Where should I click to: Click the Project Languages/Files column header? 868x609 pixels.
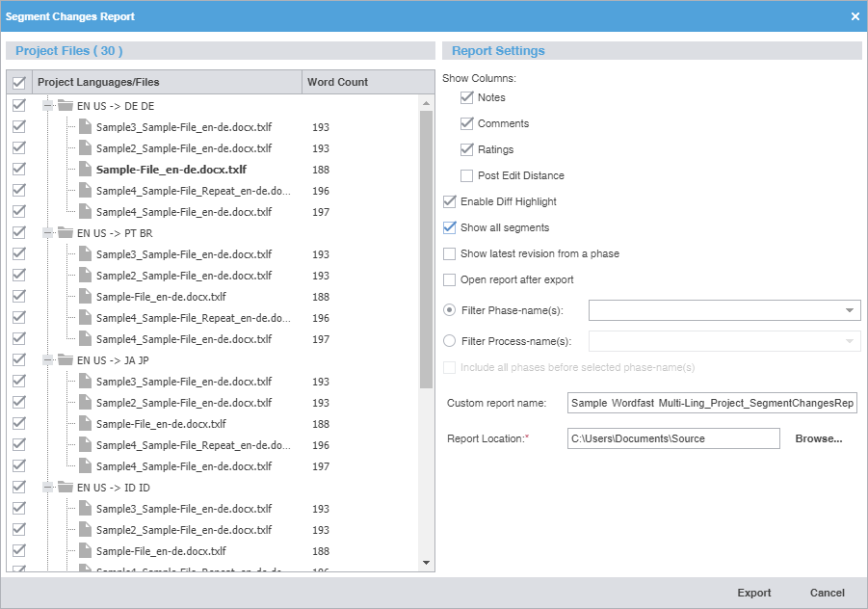[166, 82]
